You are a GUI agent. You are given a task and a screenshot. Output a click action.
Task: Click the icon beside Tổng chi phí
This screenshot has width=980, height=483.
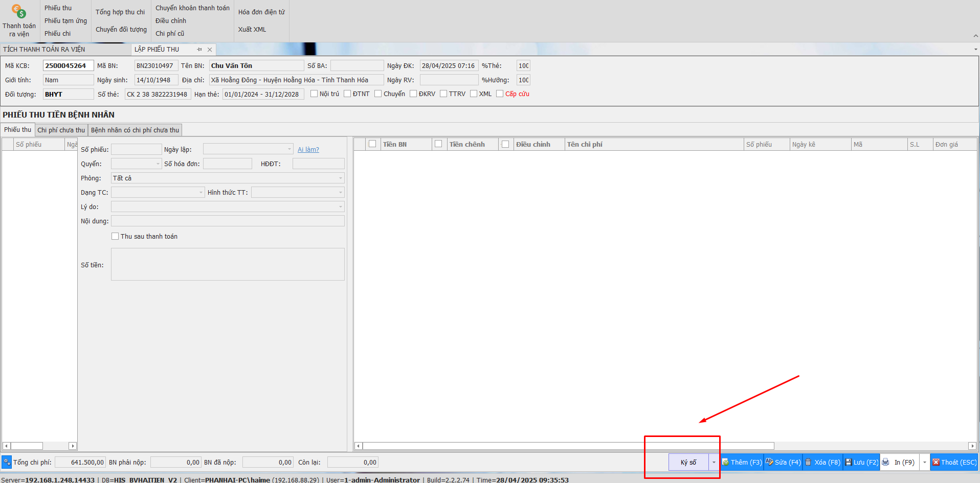[x=7, y=462]
